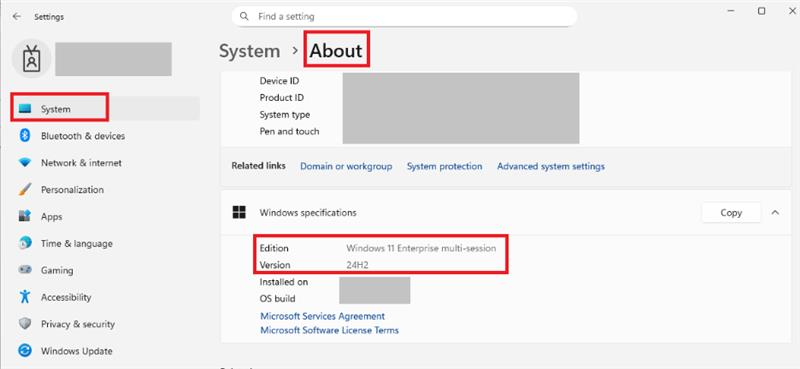Click the user account avatar icon

(32, 59)
